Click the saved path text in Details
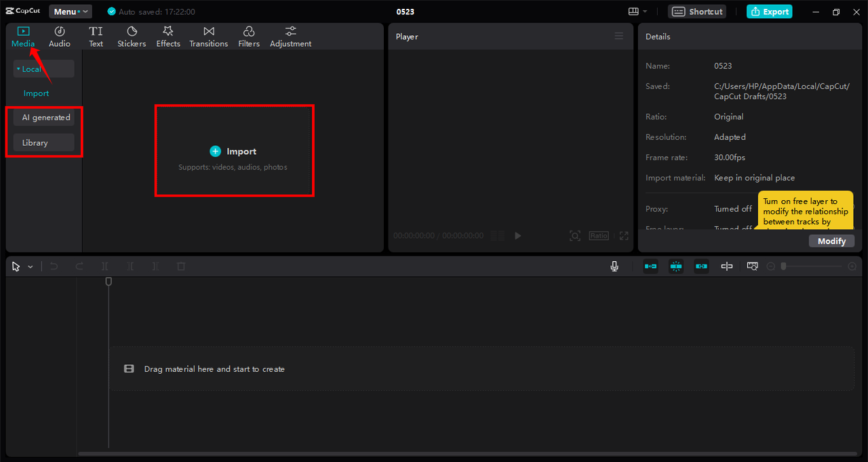The height and width of the screenshot is (462, 868). [x=782, y=92]
